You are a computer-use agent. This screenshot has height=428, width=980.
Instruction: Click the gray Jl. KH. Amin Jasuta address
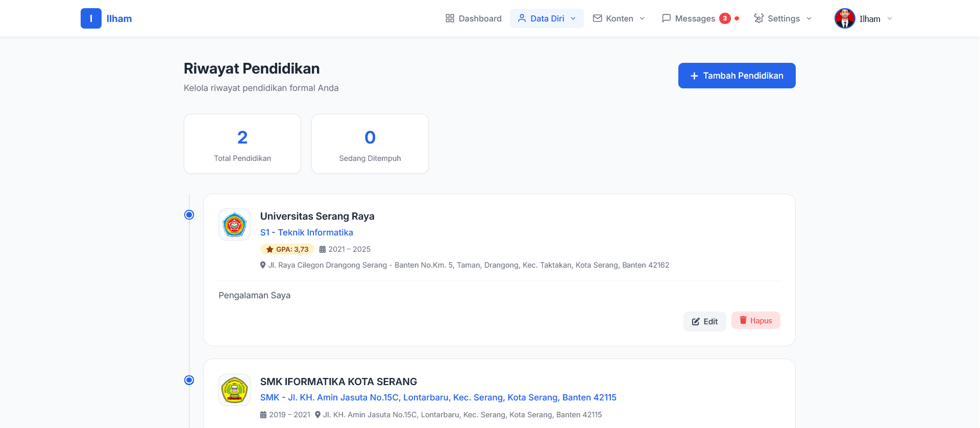click(462, 415)
